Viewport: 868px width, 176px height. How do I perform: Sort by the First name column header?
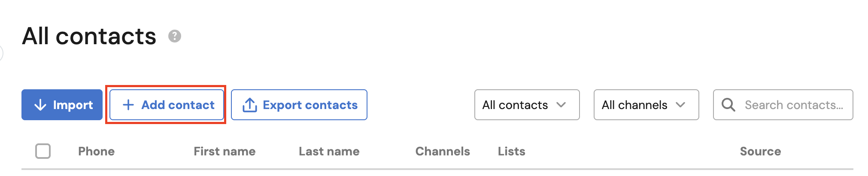[225, 151]
